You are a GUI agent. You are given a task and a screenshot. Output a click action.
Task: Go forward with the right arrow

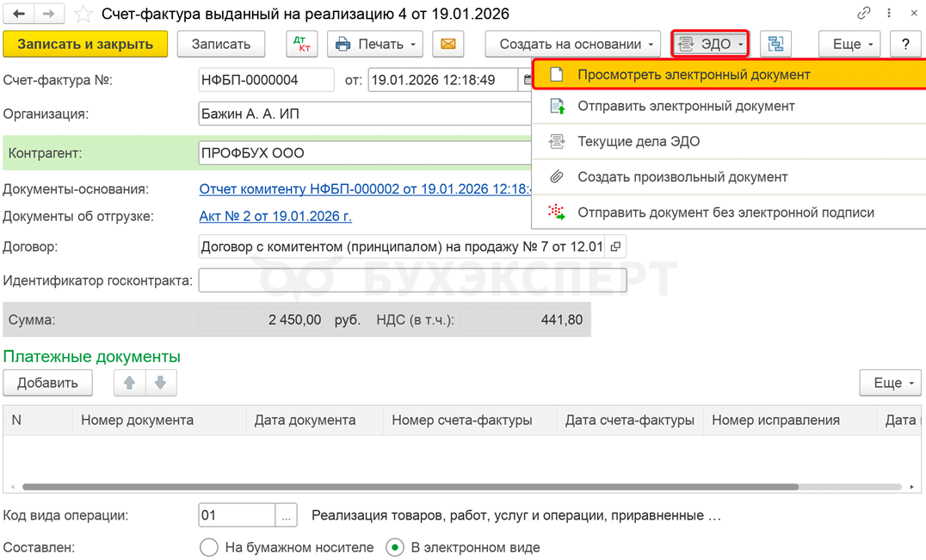pyautogui.click(x=48, y=13)
